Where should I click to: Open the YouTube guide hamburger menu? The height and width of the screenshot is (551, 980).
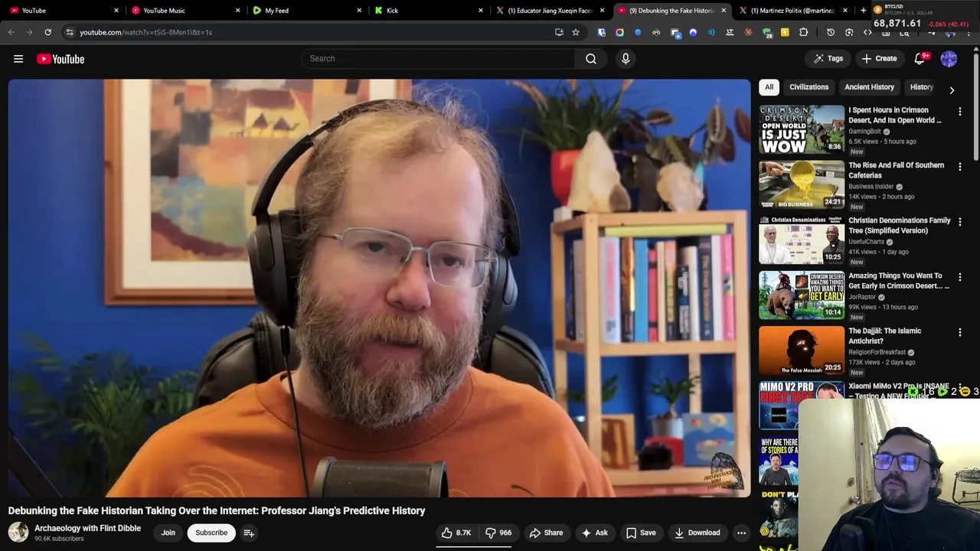tap(18, 59)
